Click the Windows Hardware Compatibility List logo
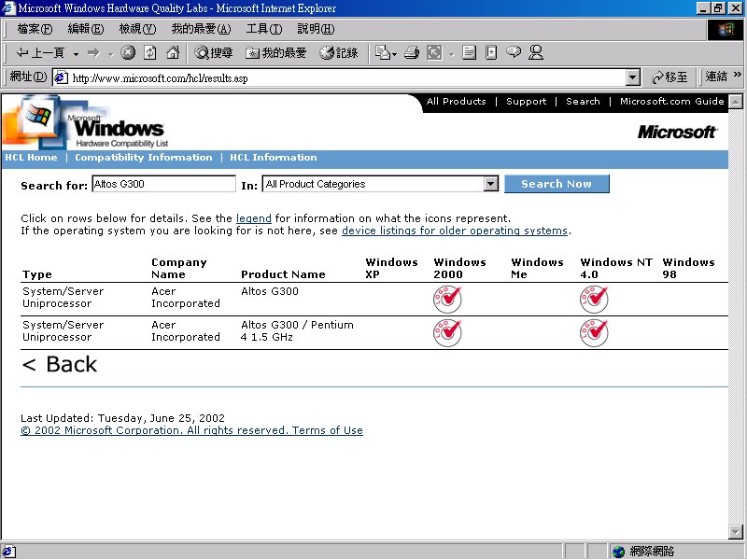 [86, 123]
